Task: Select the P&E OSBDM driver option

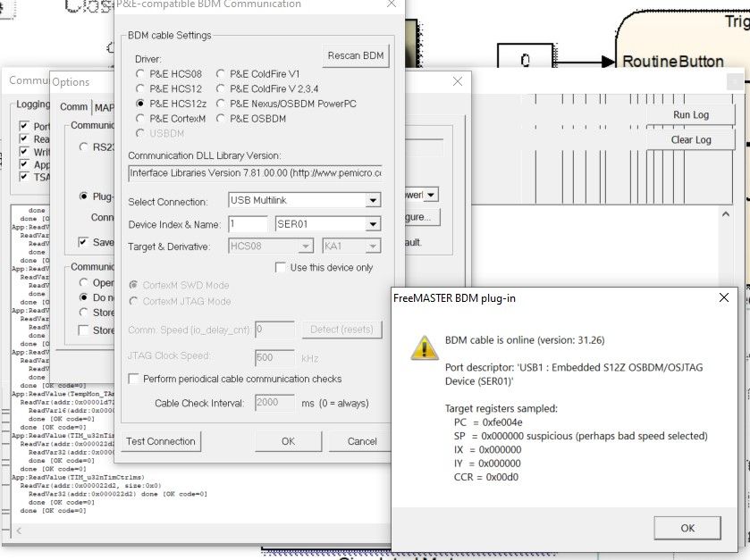Action: coord(221,119)
